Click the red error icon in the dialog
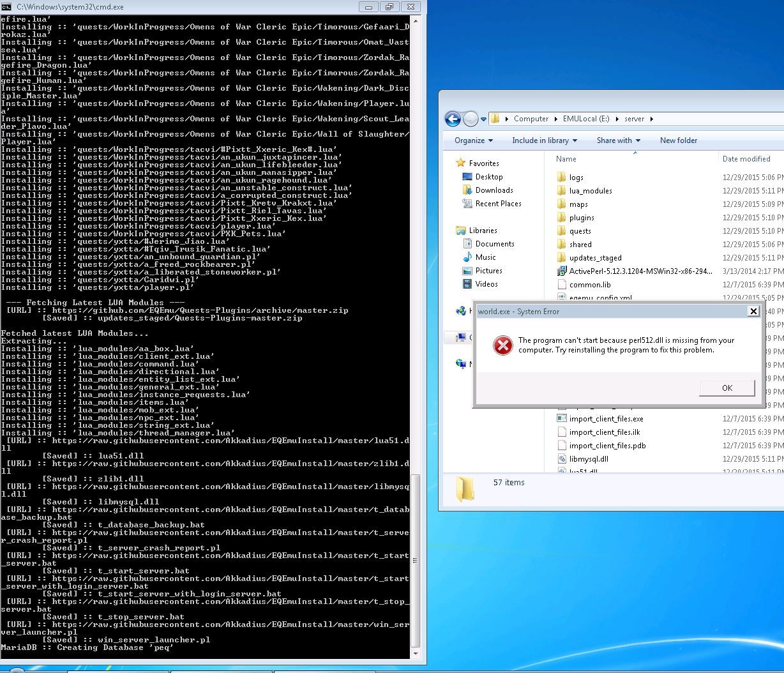 pyautogui.click(x=503, y=345)
